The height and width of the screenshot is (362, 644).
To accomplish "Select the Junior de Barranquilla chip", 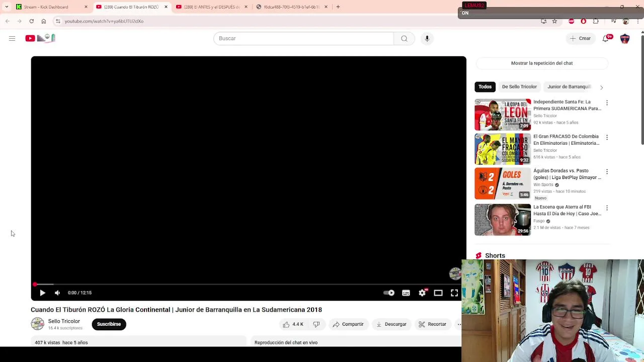I will (x=569, y=86).
